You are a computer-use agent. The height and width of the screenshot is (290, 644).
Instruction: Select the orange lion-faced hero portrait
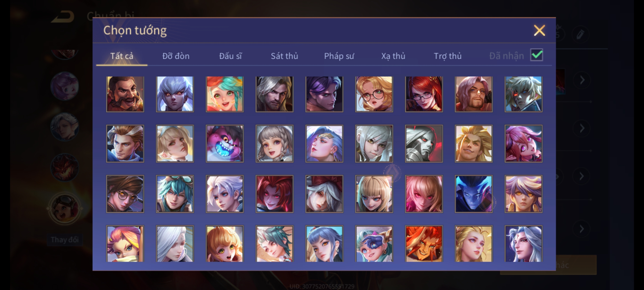[424, 244]
